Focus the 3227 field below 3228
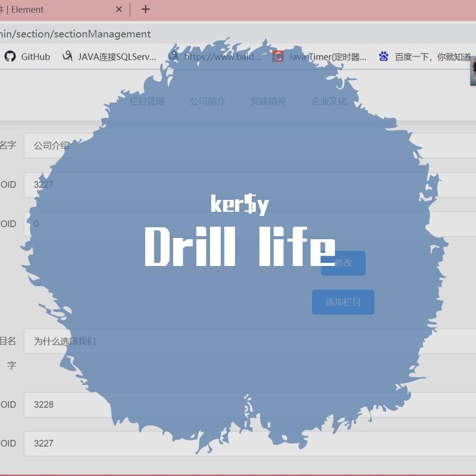 250,443
